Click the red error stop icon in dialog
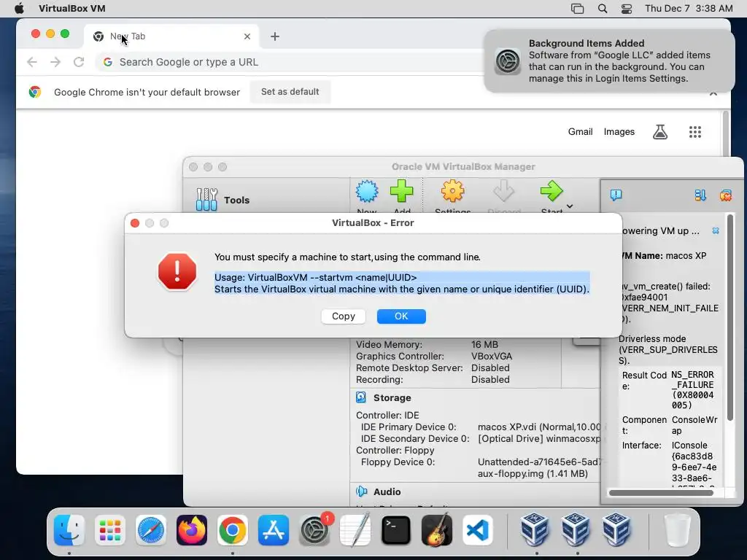This screenshot has width=747, height=560. 177,271
